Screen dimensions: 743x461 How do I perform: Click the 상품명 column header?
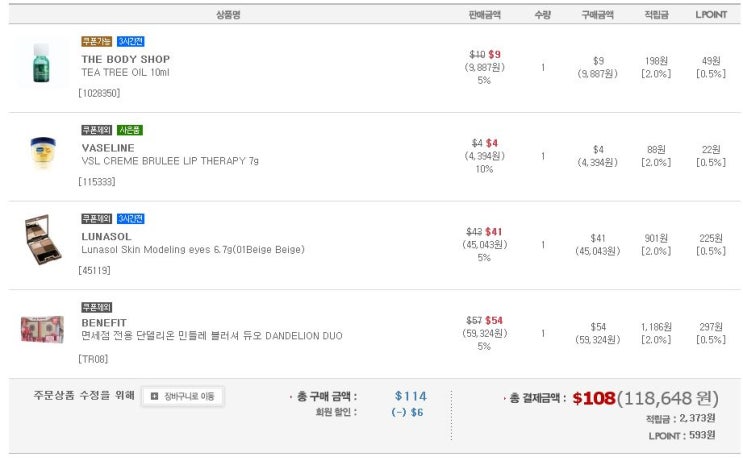[228, 14]
